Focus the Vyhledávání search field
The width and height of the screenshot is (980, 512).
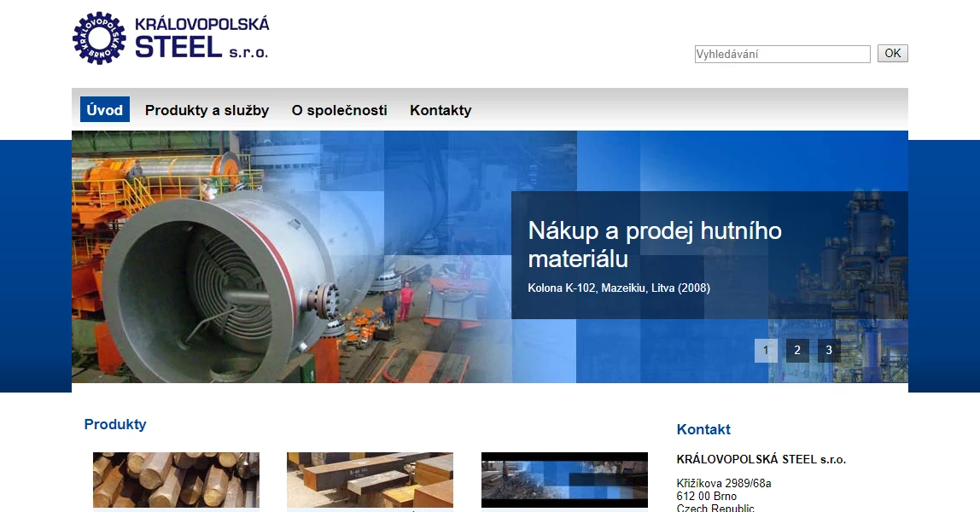point(783,54)
